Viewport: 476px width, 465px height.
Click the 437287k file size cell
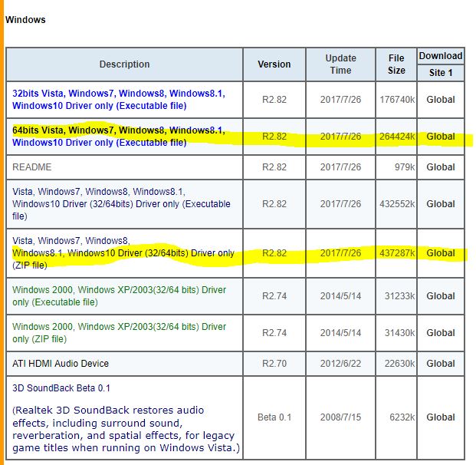(x=397, y=253)
